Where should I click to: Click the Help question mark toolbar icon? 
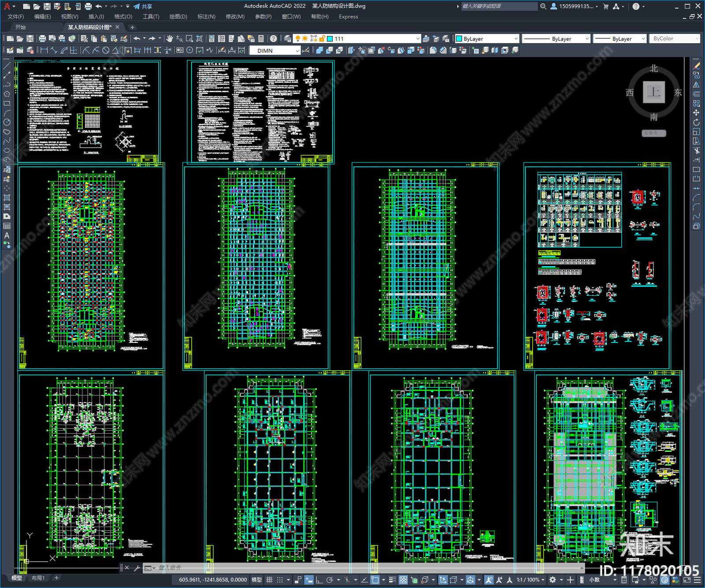tap(274, 39)
